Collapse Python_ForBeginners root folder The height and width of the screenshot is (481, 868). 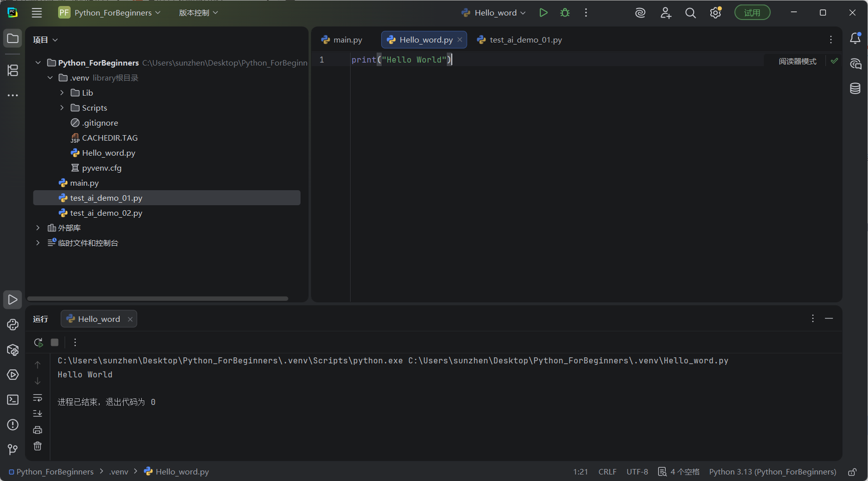point(38,63)
